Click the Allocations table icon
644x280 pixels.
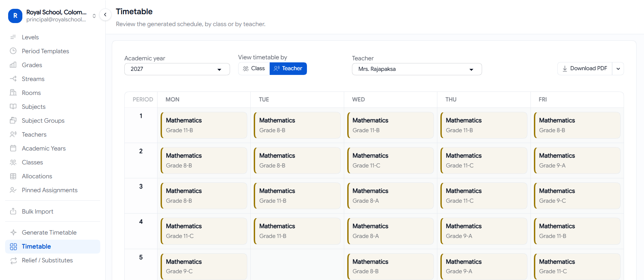[x=13, y=176]
